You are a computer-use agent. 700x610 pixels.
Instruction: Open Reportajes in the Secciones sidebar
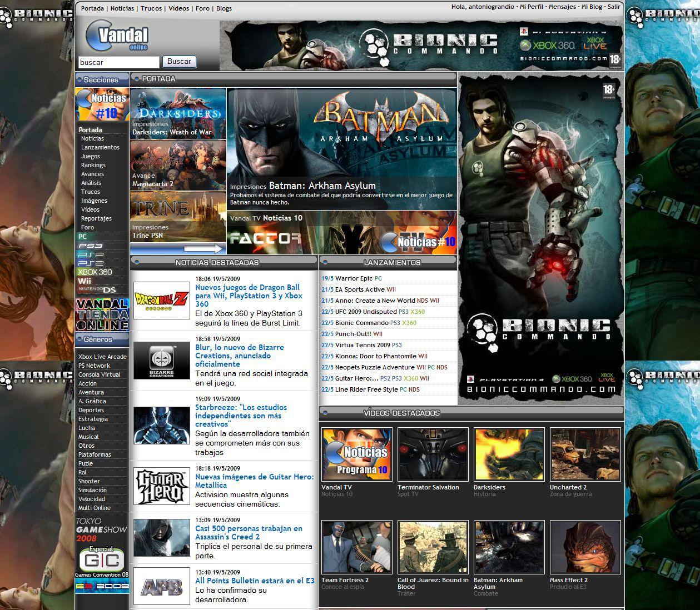(96, 218)
